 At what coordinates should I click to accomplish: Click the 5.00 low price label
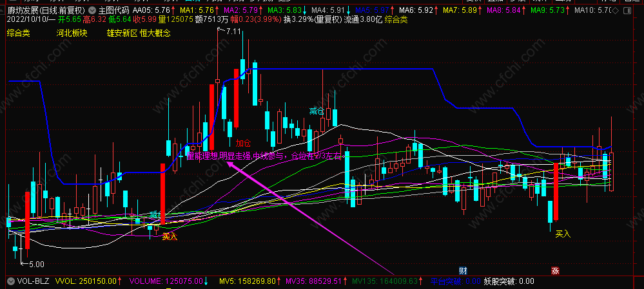coord(37,265)
